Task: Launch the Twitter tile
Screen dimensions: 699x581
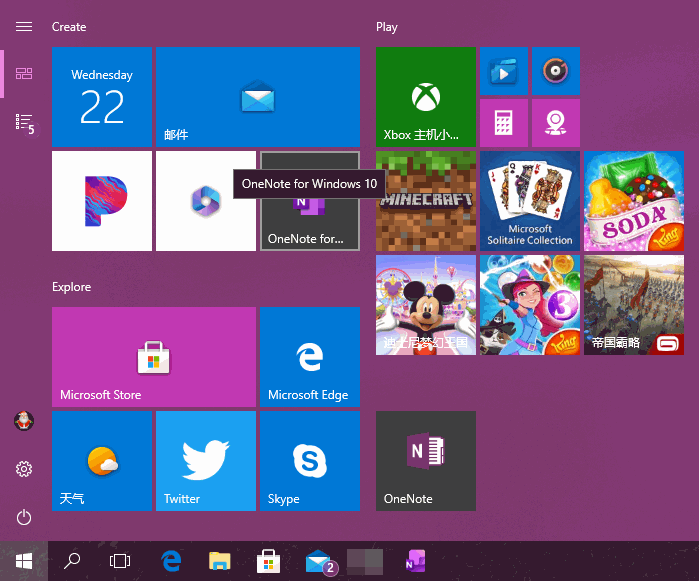Action: [205, 461]
